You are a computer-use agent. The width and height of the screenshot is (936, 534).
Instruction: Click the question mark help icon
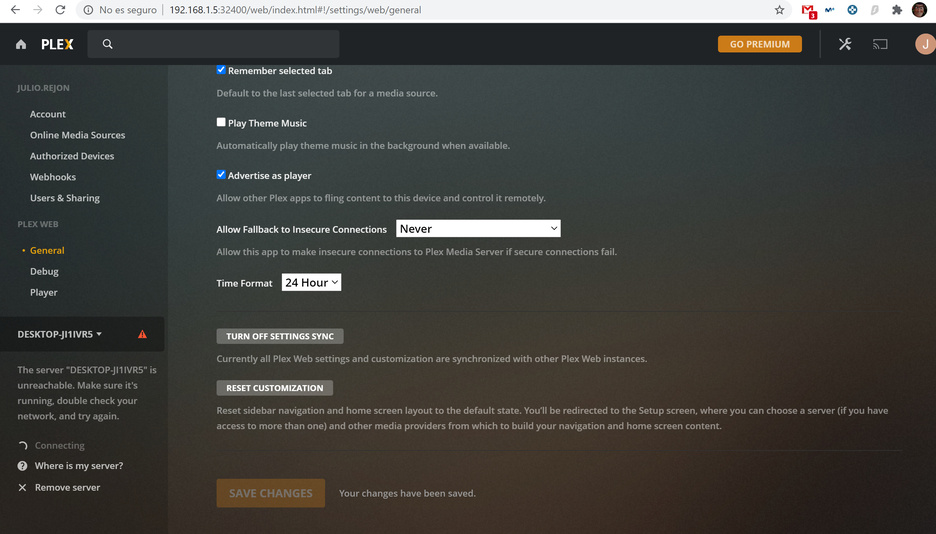(22, 466)
